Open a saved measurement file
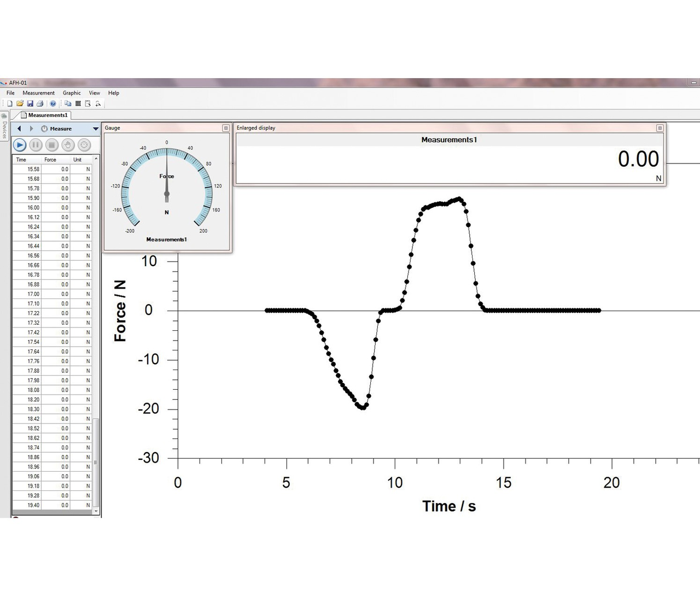This screenshot has height=597, width=700. 20,103
